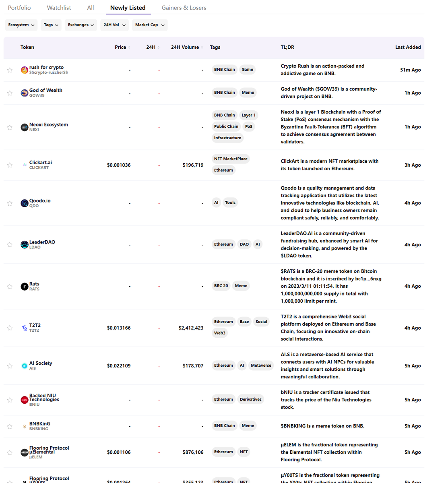Switch to the Portfolio tab
The image size is (448, 483).
19,8
